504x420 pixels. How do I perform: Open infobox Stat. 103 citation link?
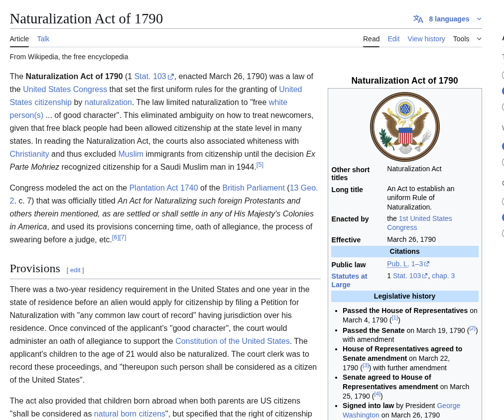pos(406,276)
